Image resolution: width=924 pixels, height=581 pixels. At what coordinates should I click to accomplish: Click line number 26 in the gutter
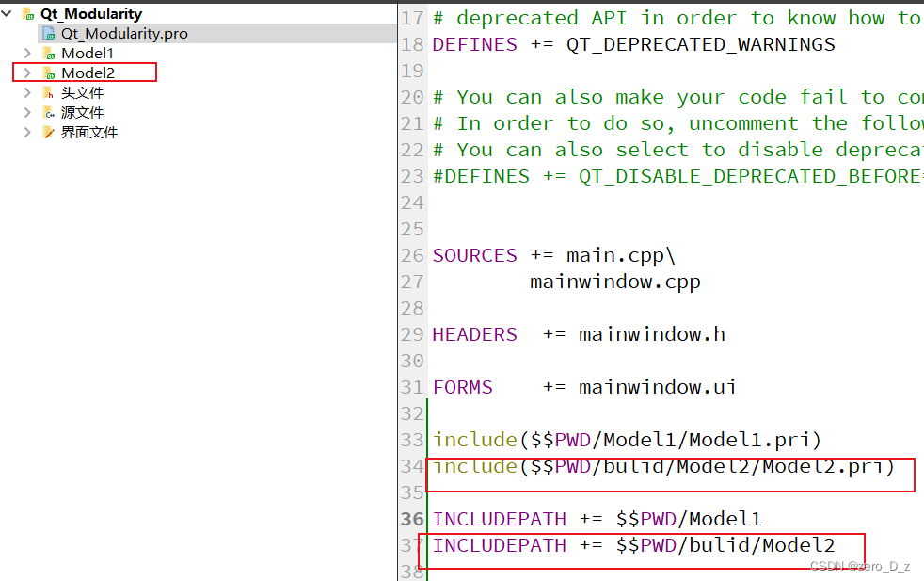(x=412, y=255)
